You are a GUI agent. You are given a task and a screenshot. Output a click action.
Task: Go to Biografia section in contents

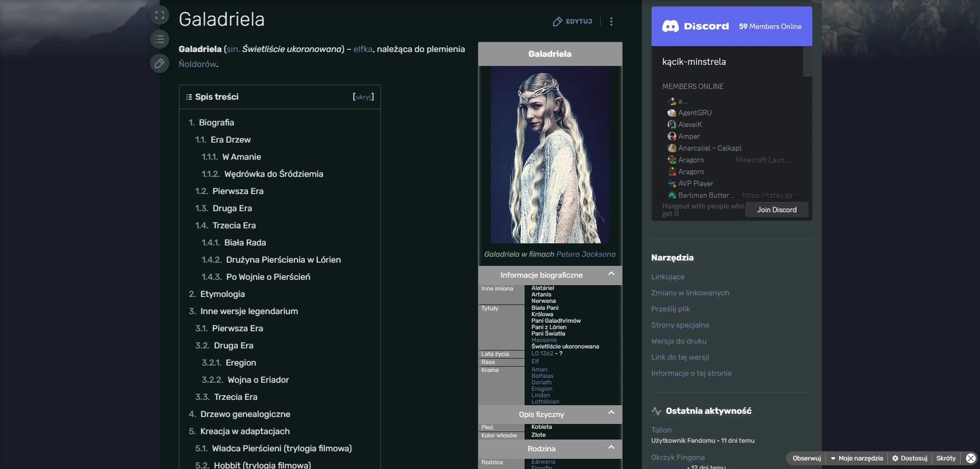[x=216, y=123]
